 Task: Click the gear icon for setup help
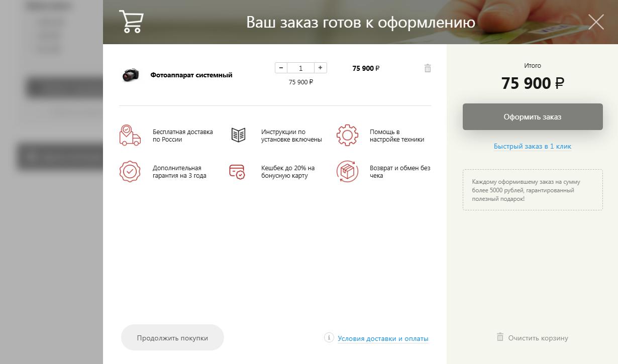[x=347, y=136]
